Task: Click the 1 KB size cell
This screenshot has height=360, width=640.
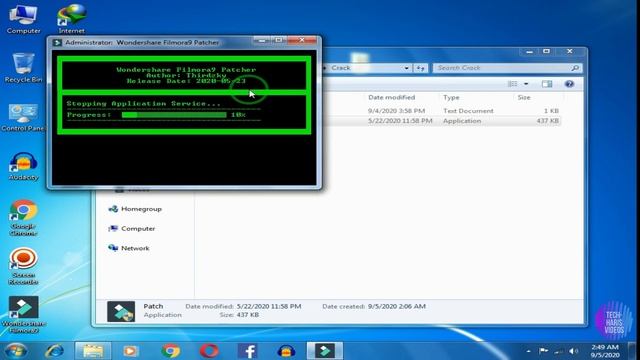Action: 551,111
